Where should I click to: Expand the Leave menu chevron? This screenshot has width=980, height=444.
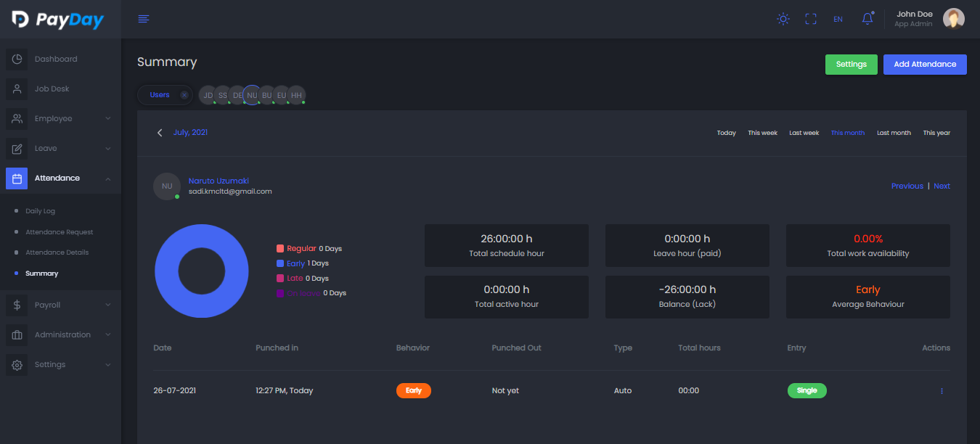click(108, 148)
